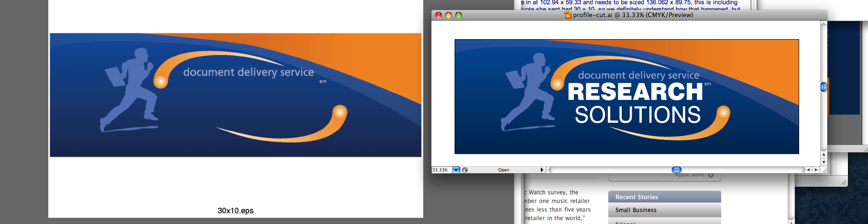Click 'document delivery service' text in Illustrator

pyautogui.click(x=638, y=75)
